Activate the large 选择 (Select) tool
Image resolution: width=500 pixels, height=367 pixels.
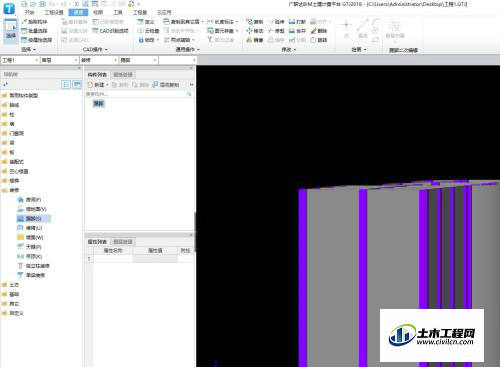coord(11,31)
